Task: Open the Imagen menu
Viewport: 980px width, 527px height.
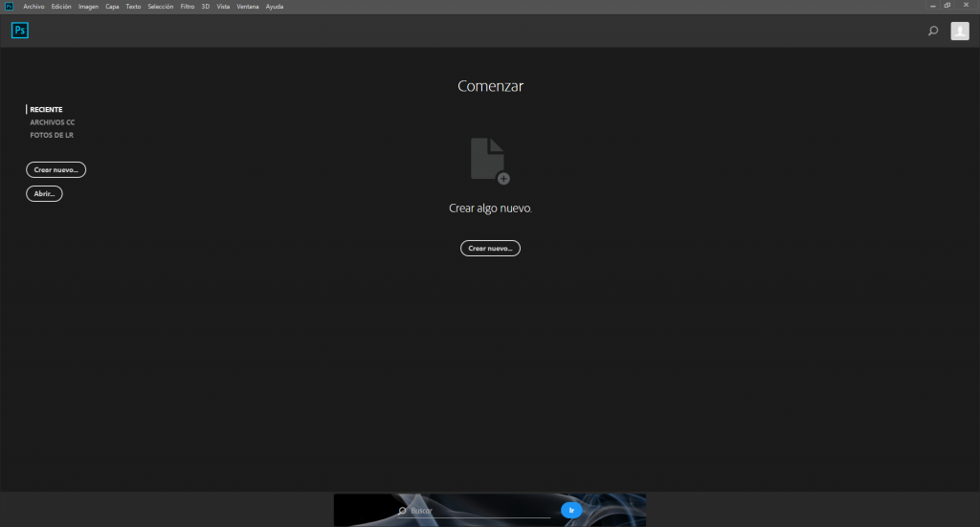Action: pyautogui.click(x=88, y=7)
